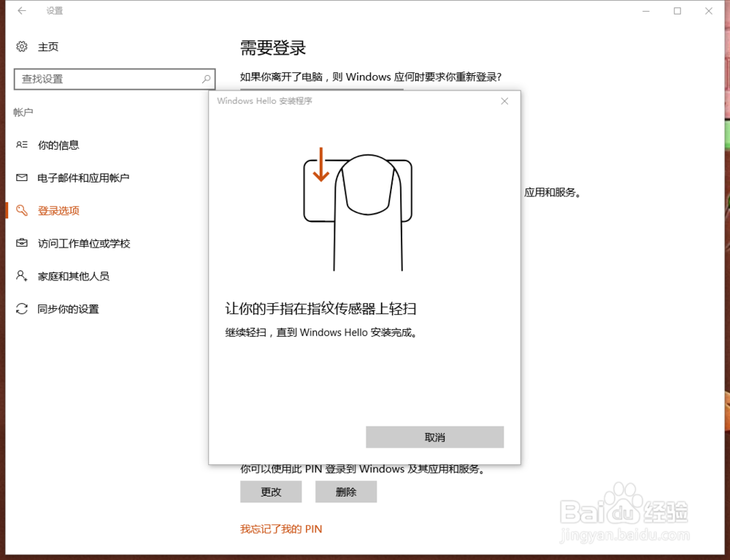
Task: Click the sign-in options key icon
Action: point(21,210)
